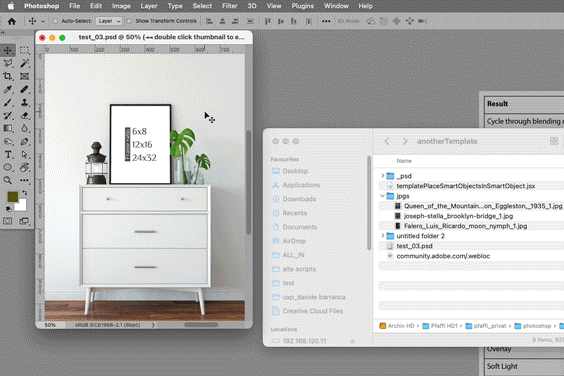Select the Brush tool
Image resolution: width=564 pixels, height=376 pixels.
point(8,102)
